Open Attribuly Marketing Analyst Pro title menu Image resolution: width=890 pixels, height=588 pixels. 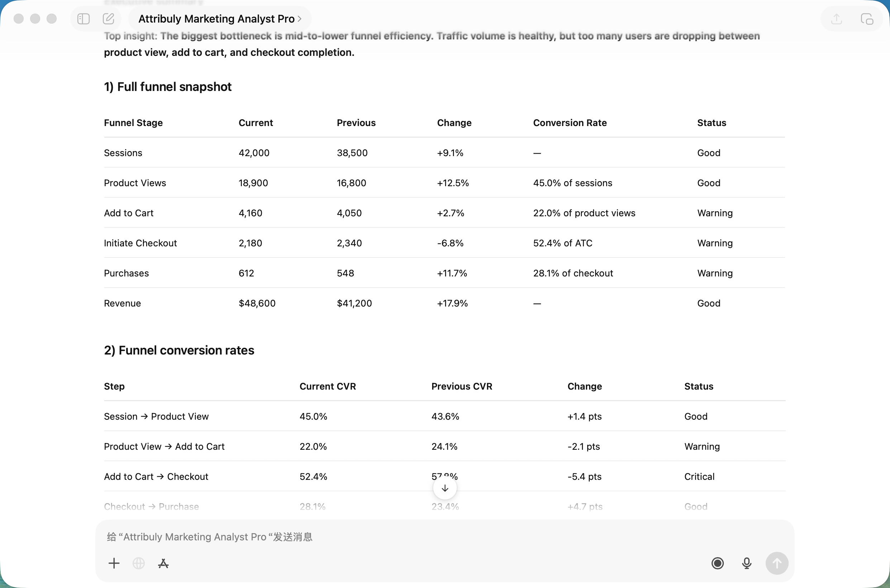tap(220, 19)
